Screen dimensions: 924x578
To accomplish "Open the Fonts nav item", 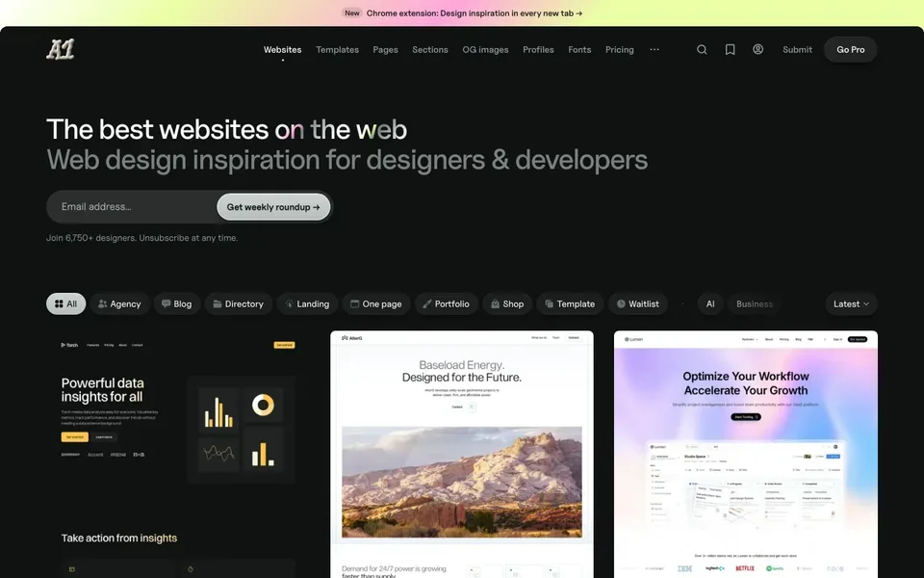I will 579,49.
